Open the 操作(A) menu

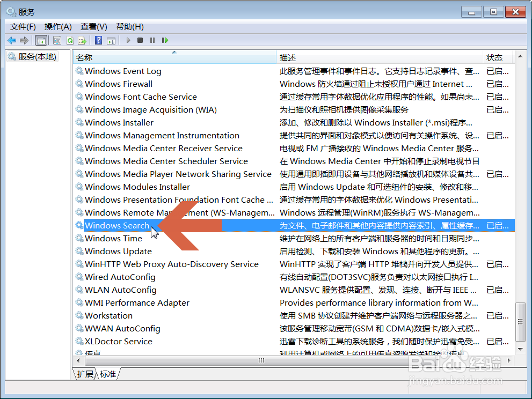coord(58,27)
